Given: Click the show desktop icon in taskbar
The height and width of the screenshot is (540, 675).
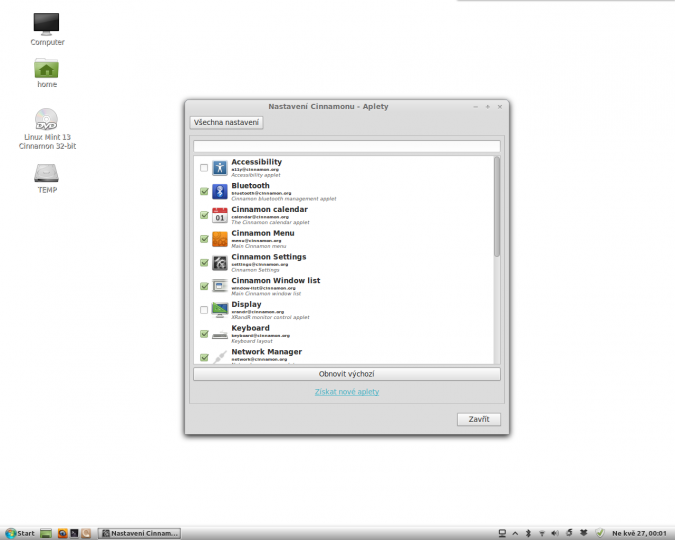Looking at the screenshot, I should (46, 534).
